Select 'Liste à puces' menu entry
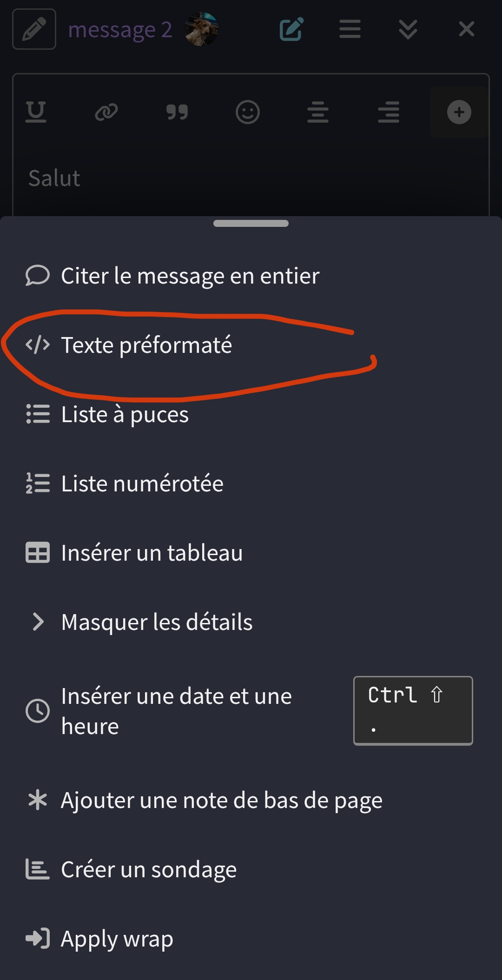This screenshot has width=502, height=980. point(125,414)
